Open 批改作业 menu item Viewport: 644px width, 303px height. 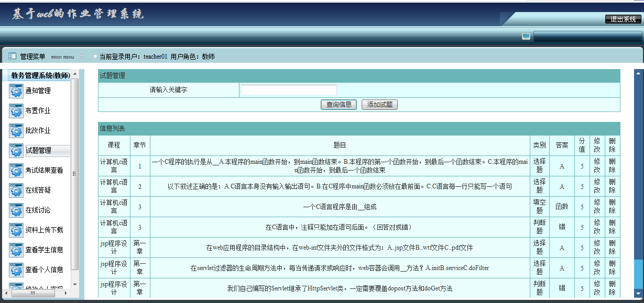(x=38, y=130)
